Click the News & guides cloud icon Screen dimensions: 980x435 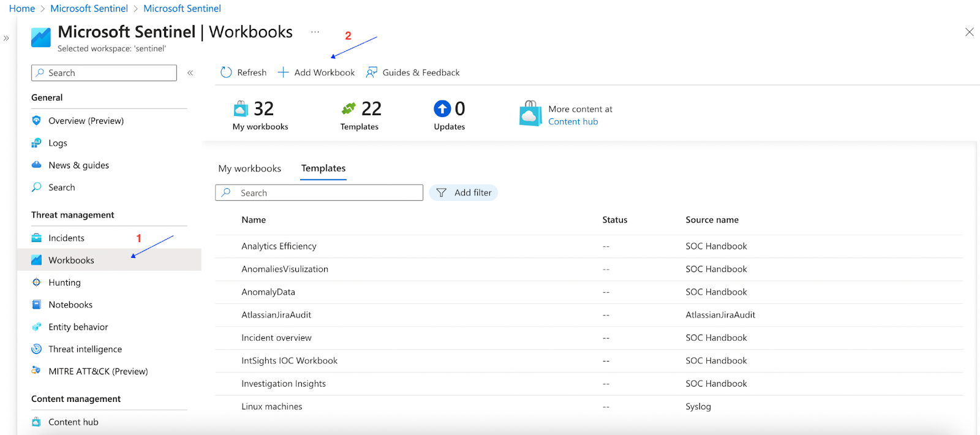(36, 165)
